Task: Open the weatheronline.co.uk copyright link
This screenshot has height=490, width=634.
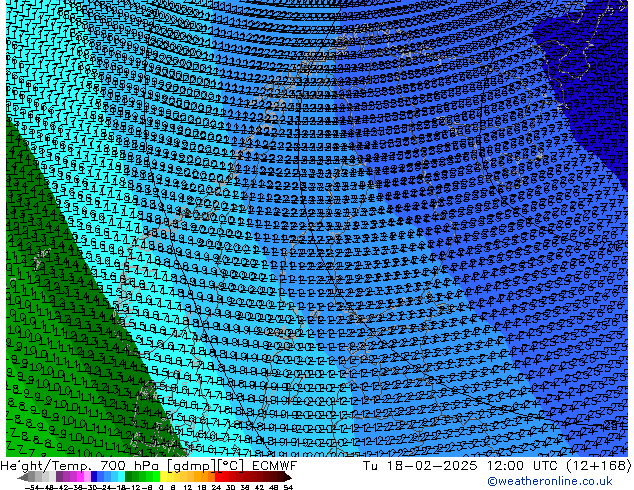Action: click(550, 481)
